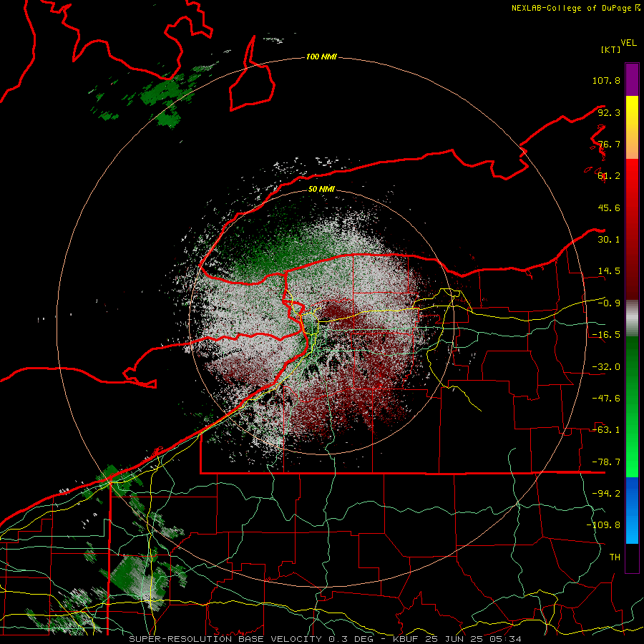Click the -109.8 velocity scale value
The width and height of the screenshot is (644, 644).
point(603,525)
